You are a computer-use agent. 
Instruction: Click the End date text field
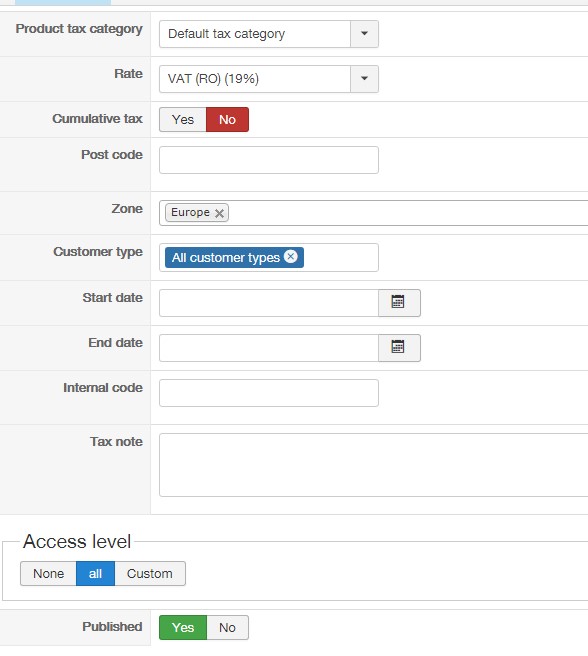[269, 348]
